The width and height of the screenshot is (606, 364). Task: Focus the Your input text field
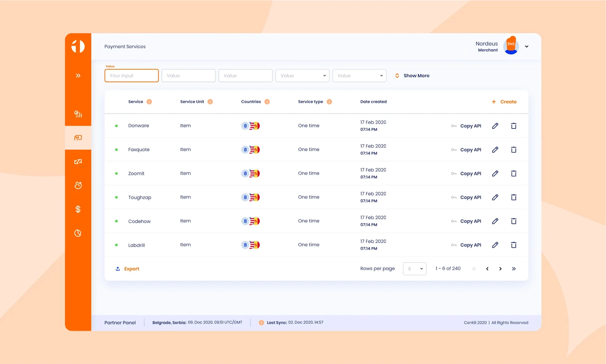click(x=131, y=76)
